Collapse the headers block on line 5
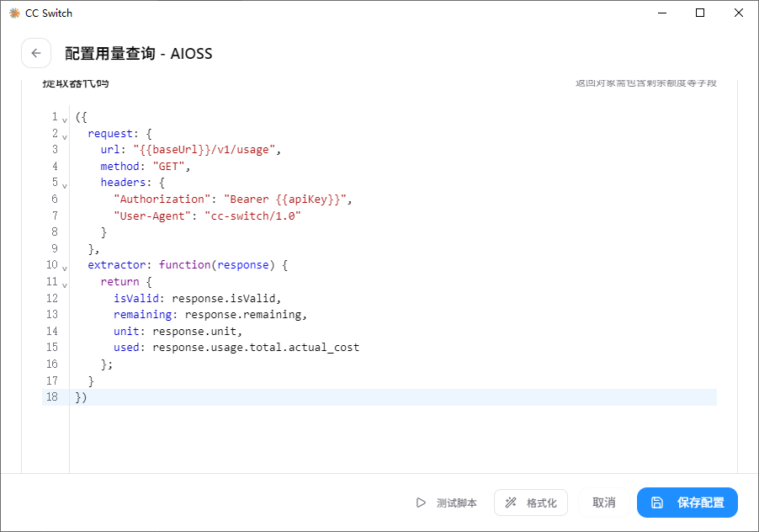The height and width of the screenshot is (532, 759). (65, 185)
